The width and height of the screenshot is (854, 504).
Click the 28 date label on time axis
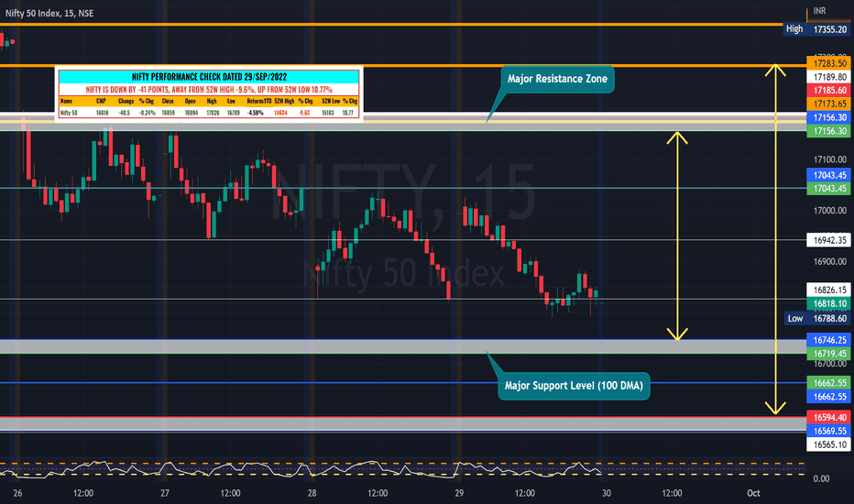(312, 493)
